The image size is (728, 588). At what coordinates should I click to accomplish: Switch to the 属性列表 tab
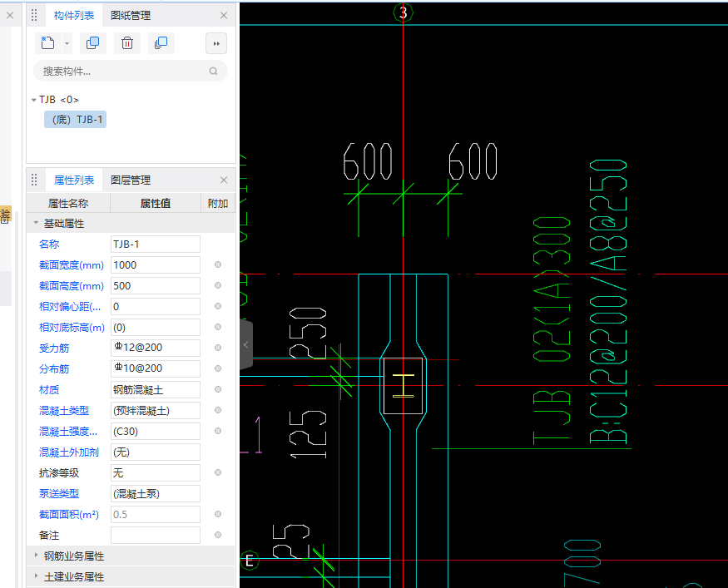tap(74, 180)
